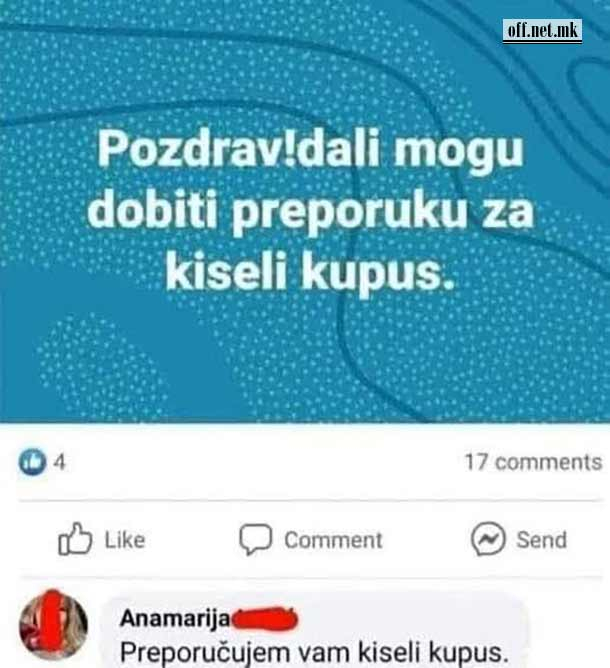Click the post text 'kiseli kupus.'

pyautogui.click(x=311, y=271)
